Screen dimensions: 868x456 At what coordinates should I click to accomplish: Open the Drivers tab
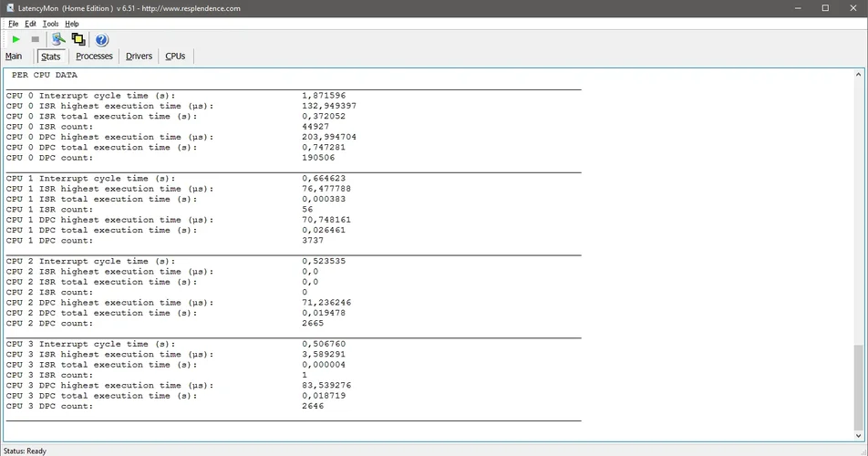139,56
